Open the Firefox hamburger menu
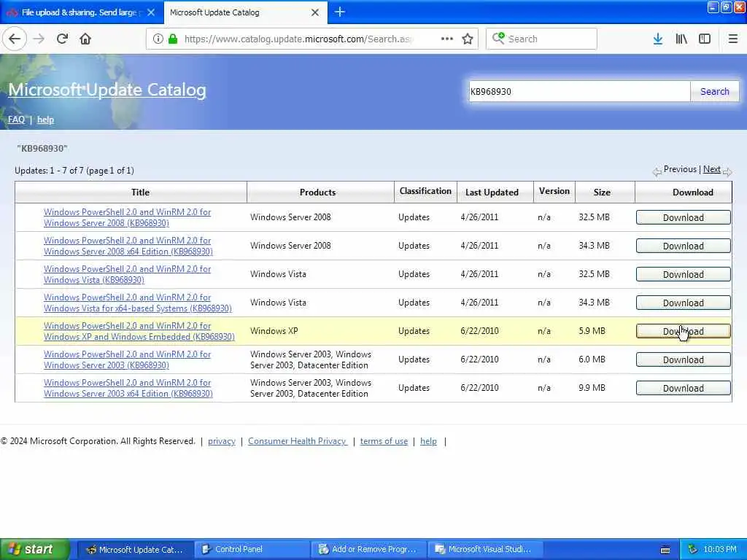Viewport: 747px width, 560px height. 733,39
